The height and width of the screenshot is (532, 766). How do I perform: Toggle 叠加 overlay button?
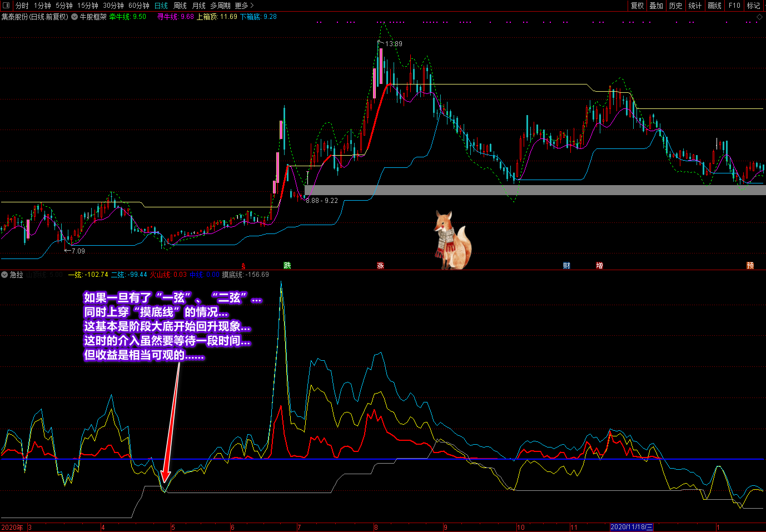tap(656, 6)
